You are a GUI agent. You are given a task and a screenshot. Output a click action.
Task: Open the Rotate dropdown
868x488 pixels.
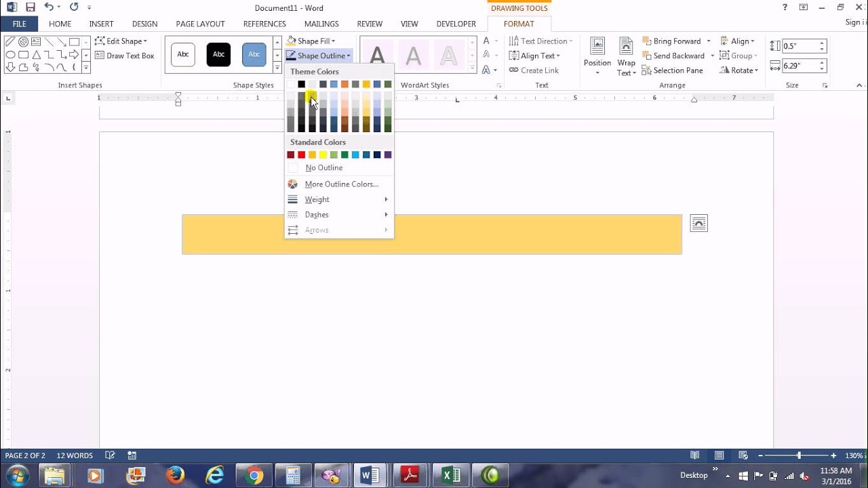point(739,70)
